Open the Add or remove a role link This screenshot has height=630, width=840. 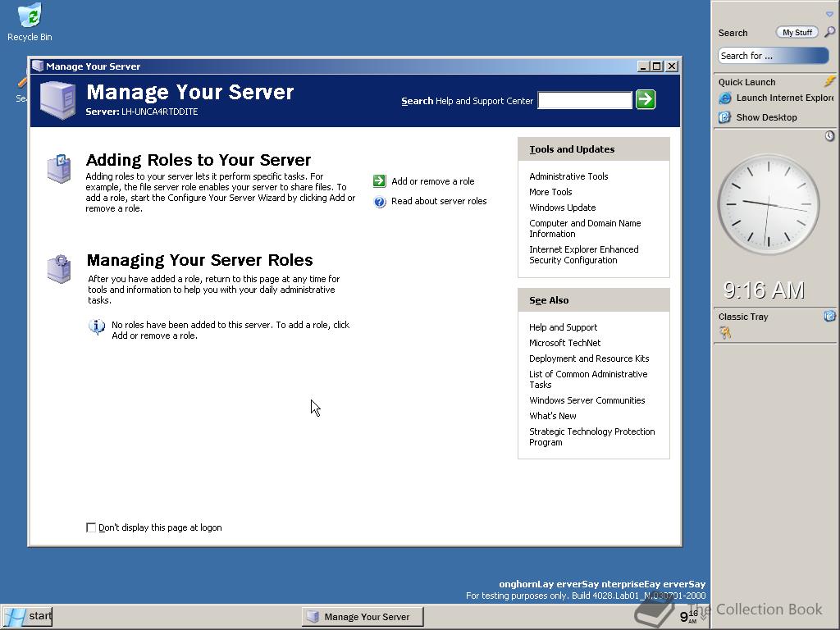point(433,181)
